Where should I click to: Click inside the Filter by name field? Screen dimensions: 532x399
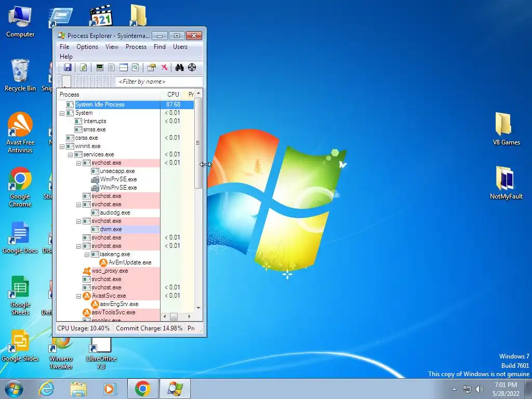point(159,82)
